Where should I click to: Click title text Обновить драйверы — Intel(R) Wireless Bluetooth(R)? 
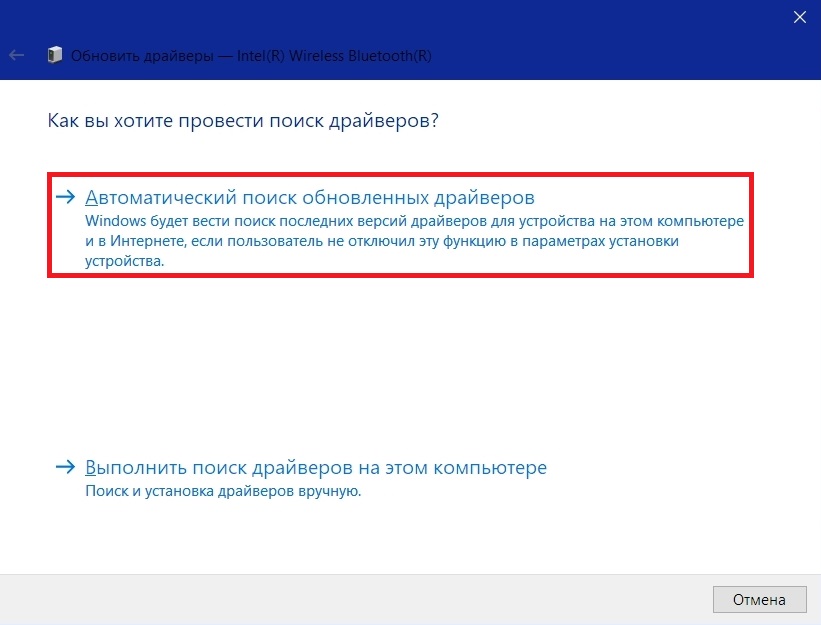251,55
